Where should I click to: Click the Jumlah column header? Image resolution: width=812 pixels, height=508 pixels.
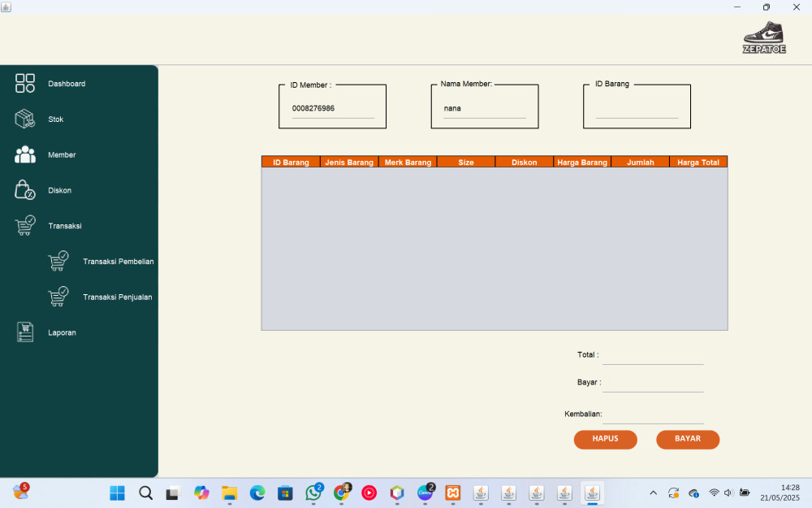641,162
